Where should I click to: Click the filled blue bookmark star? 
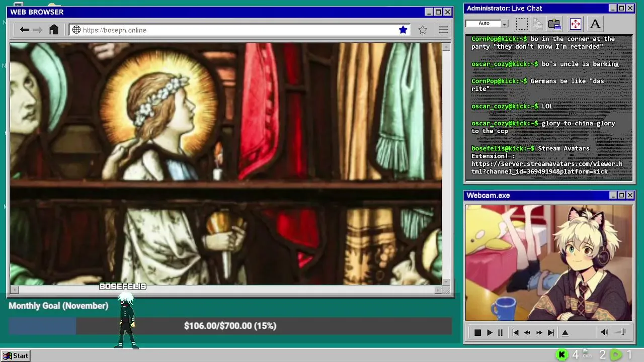[x=403, y=30]
